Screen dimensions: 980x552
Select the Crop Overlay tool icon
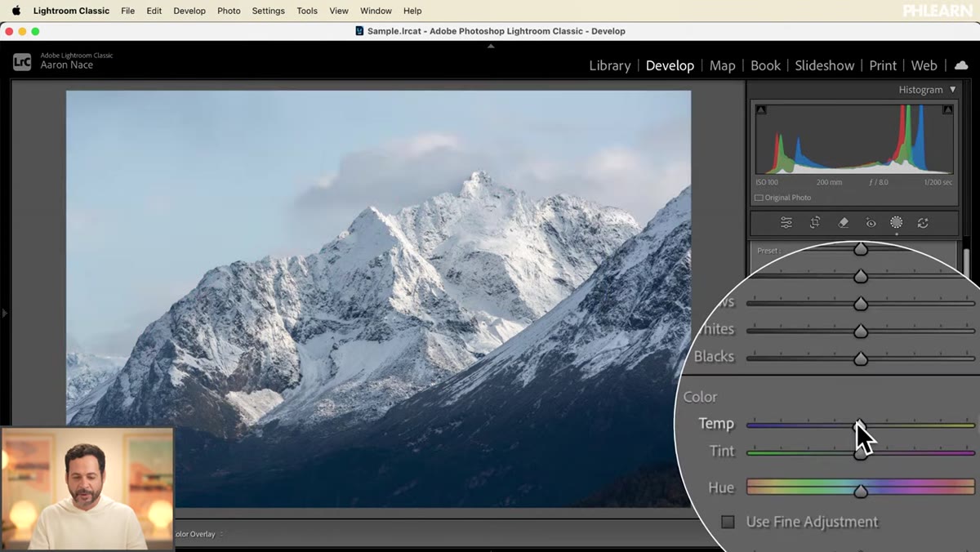(815, 223)
